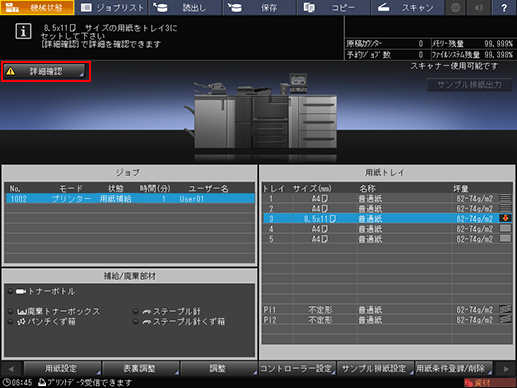This screenshot has height=388, width=517.
Task: Click the information icon beside paper message
Action: coord(23,32)
